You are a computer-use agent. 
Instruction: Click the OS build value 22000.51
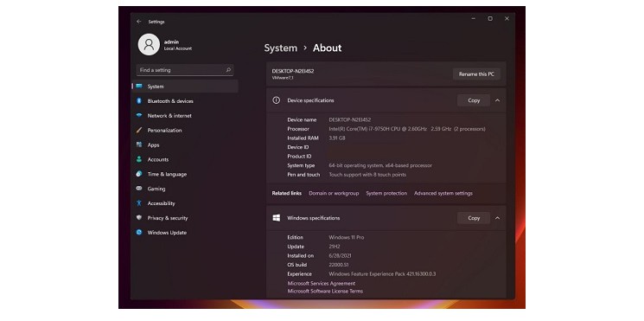point(339,265)
